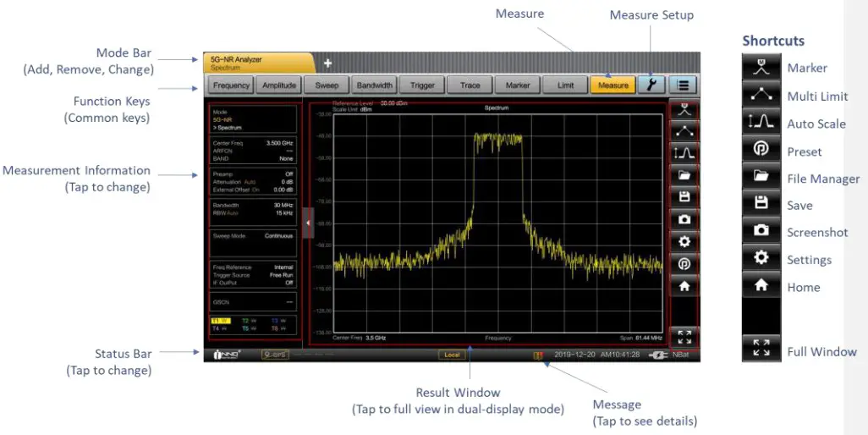The height and width of the screenshot is (435, 868).
Task: Add a new mode with the plus icon
Action: coord(327,63)
